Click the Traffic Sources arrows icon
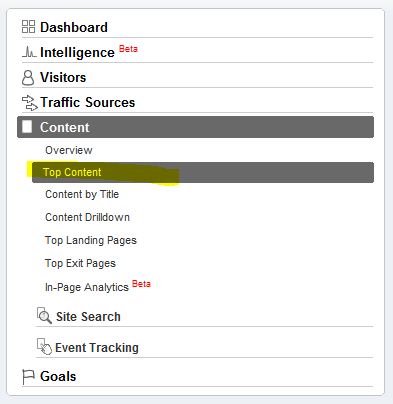Screen dimensions: 393x404 pos(29,103)
